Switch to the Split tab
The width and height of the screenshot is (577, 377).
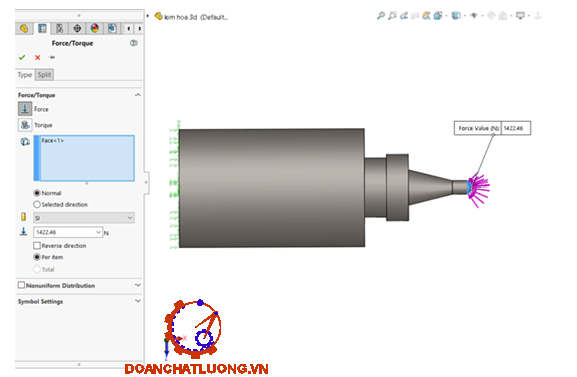pos(45,75)
